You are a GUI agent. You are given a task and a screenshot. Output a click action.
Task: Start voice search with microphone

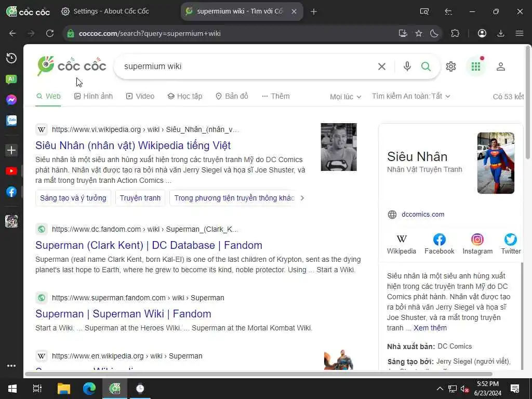[407, 66]
